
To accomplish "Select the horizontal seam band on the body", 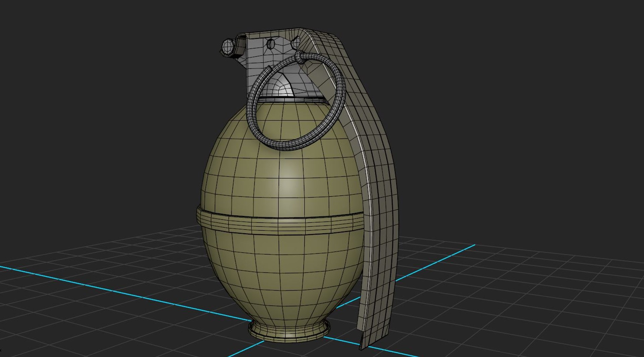I will tap(280, 221).
